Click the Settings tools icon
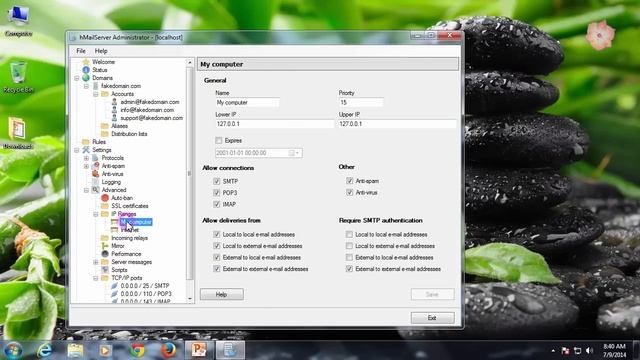The width and height of the screenshot is (640, 360). point(86,150)
